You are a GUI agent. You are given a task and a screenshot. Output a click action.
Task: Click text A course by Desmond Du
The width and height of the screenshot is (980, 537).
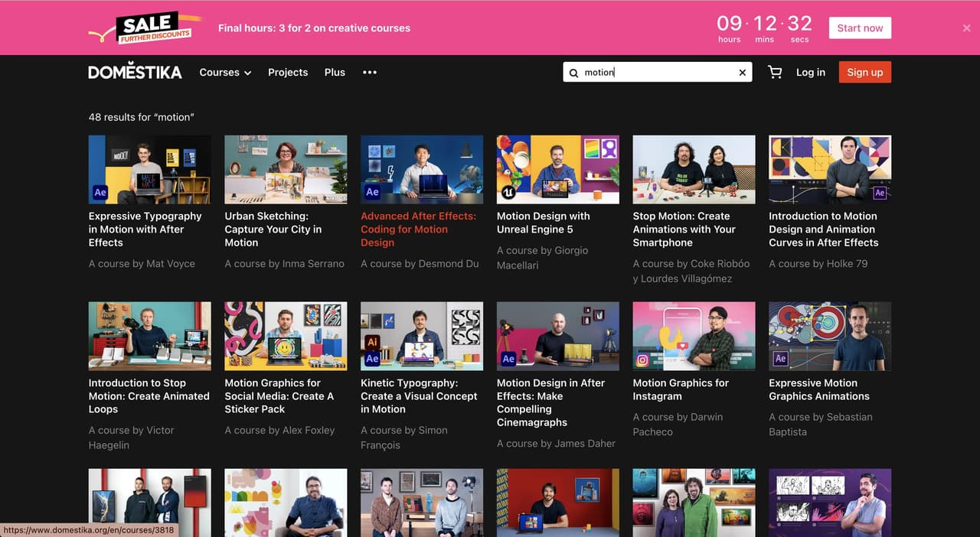coord(420,264)
